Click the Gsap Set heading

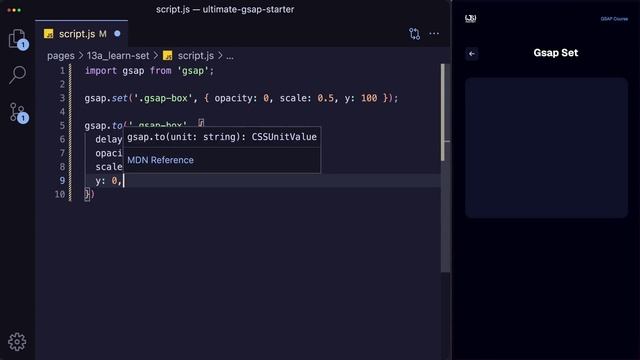(556, 53)
